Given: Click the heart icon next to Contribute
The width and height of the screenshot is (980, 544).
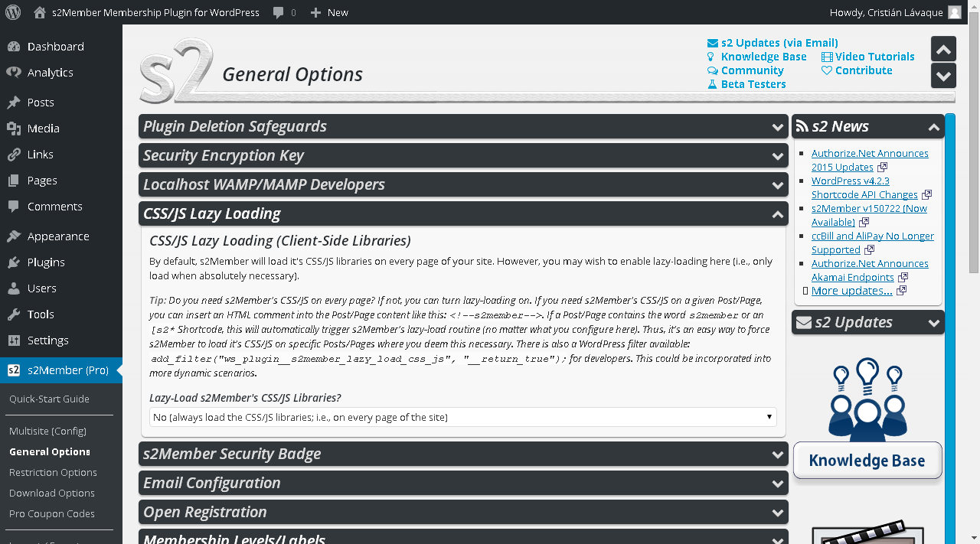Looking at the screenshot, I should (827, 70).
